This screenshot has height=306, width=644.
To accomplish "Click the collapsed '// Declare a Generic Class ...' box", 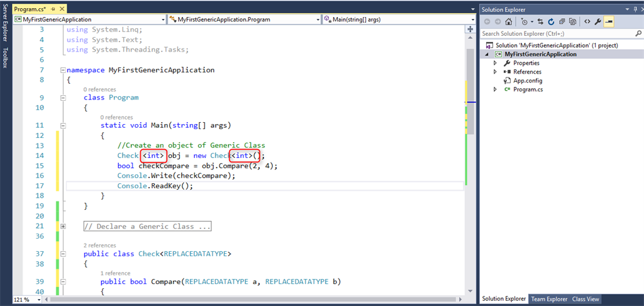I will coord(147,226).
